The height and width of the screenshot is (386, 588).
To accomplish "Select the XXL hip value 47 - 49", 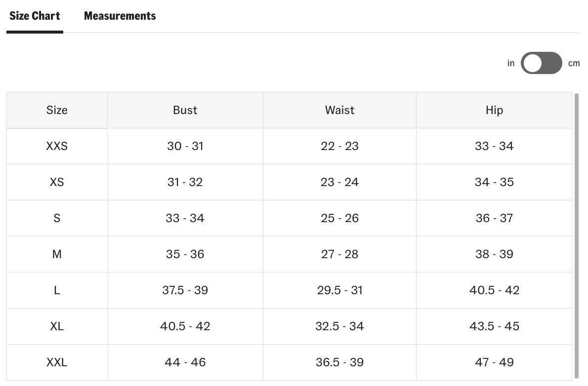I will click(x=494, y=362).
